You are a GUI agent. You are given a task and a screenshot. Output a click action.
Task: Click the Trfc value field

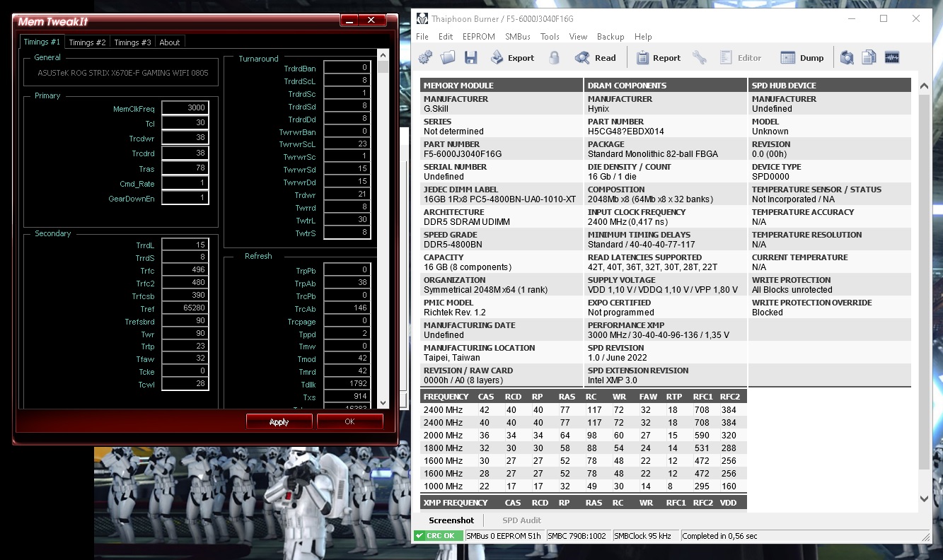pyautogui.click(x=185, y=270)
